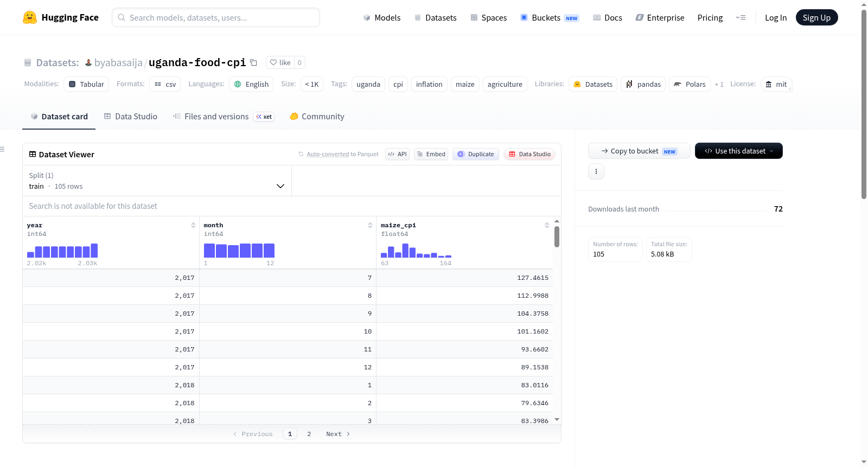This screenshot has height=467, width=868.
Task: Open the Docs nav item
Action: (x=608, y=17)
